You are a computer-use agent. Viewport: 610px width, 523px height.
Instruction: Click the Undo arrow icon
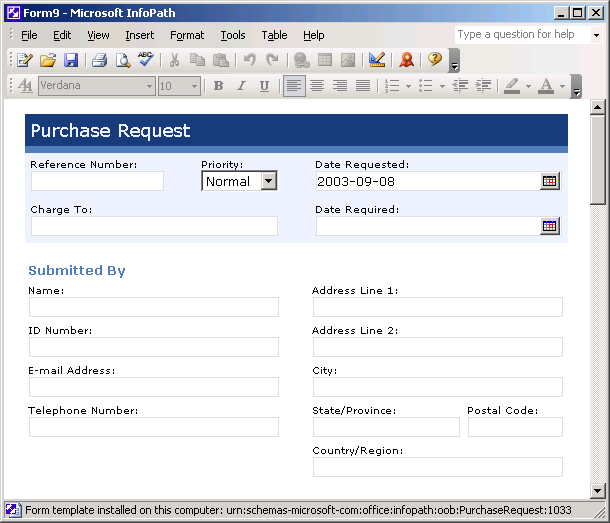(x=249, y=60)
